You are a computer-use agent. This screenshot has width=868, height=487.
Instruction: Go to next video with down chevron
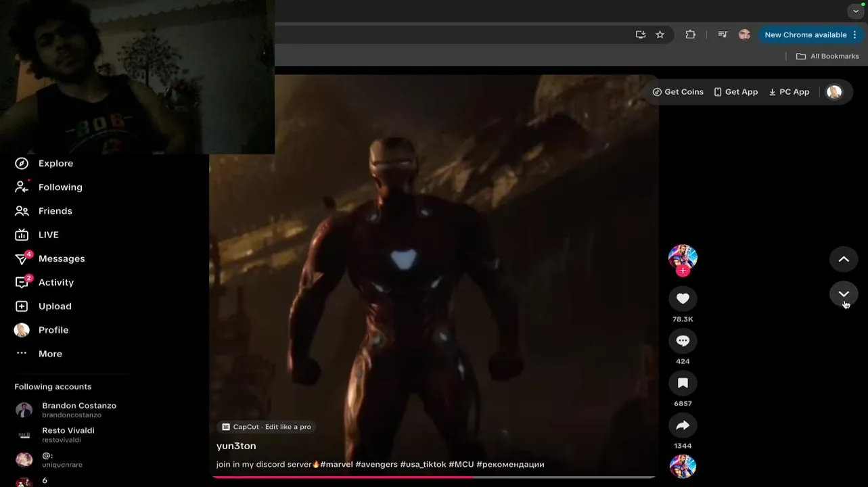point(844,294)
